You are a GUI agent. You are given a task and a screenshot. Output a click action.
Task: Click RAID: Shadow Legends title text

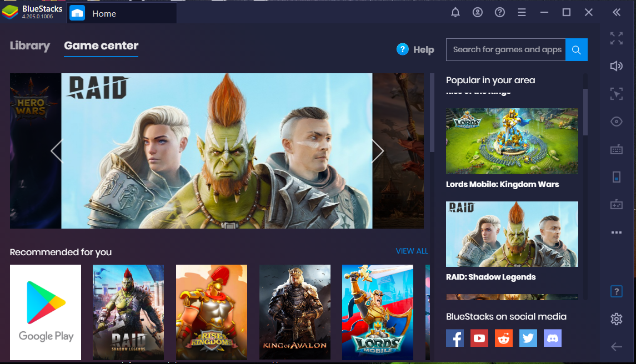click(491, 277)
